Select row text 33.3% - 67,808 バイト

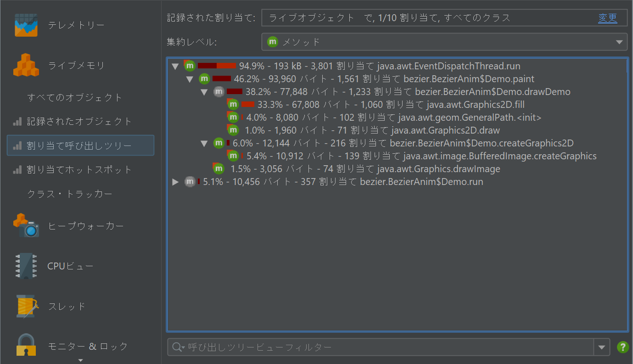[x=391, y=105]
